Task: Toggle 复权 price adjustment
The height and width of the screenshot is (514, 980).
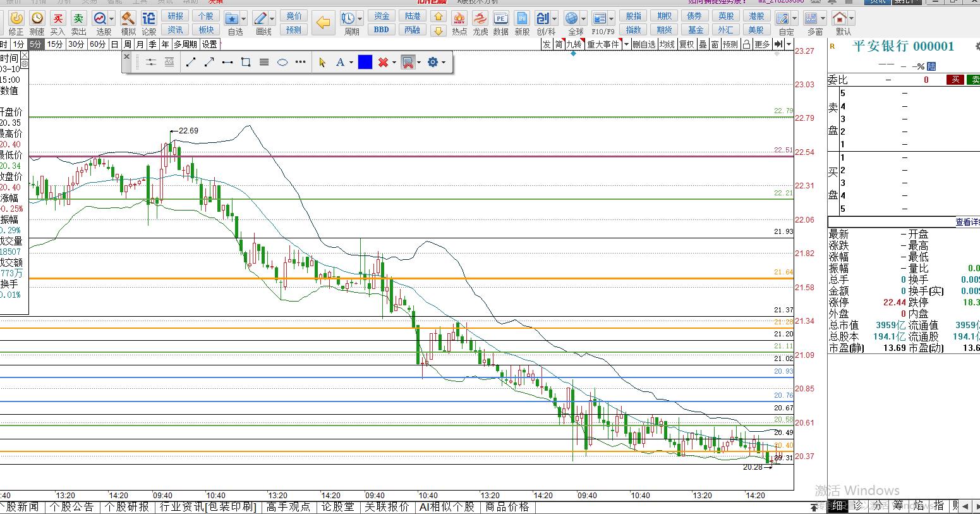Action: click(687, 44)
